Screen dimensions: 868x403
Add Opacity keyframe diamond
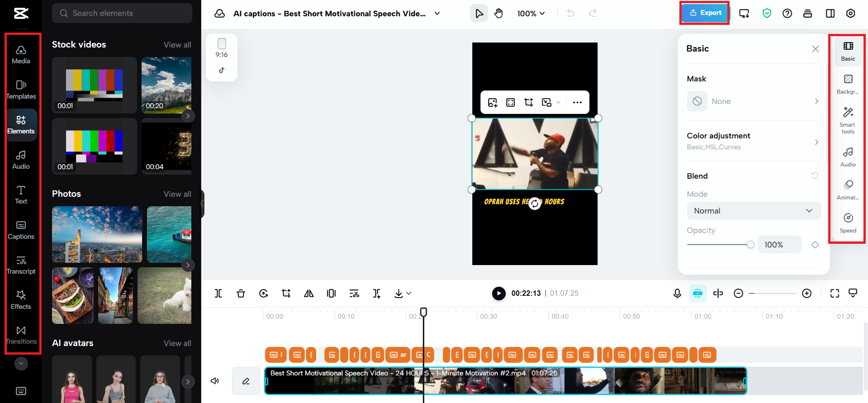815,245
